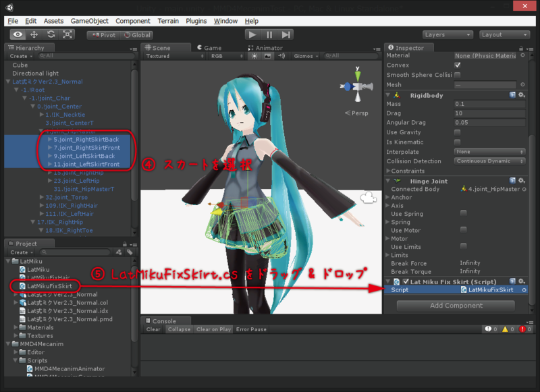Select the Rotate tool

[x=51, y=34]
